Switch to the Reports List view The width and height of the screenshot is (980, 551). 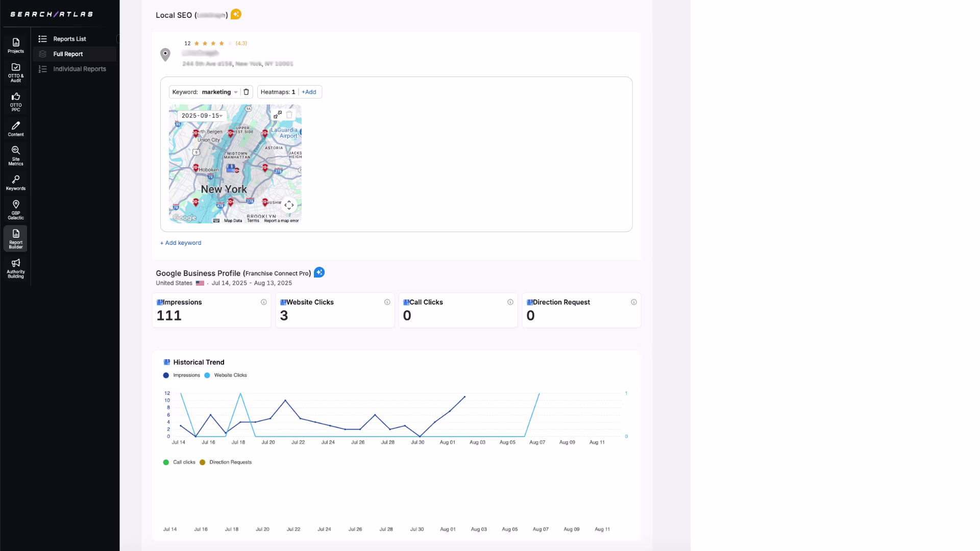tap(70, 38)
